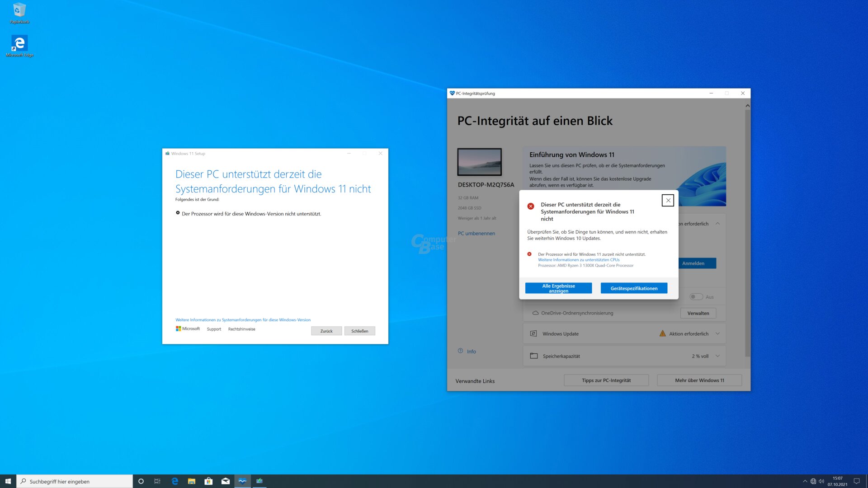Click the Microsoft logo in Setup window
Viewport: 868px width, 488px height.
[188, 328]
